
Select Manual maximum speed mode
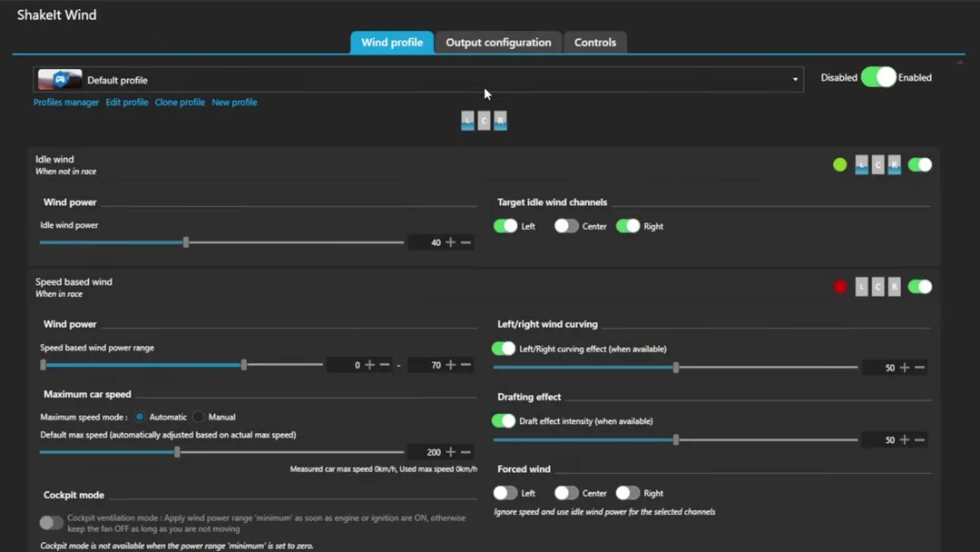point(199,417)
